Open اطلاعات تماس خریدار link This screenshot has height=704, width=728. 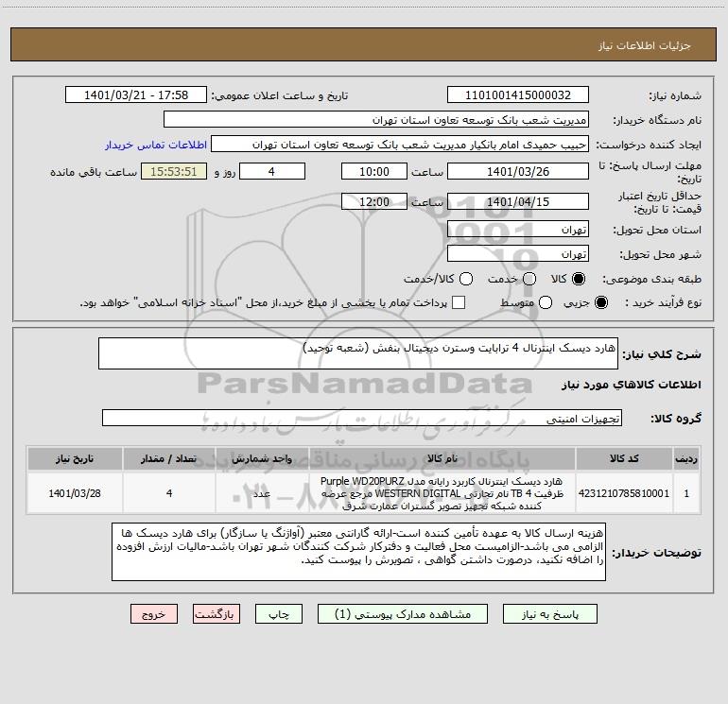156,145
